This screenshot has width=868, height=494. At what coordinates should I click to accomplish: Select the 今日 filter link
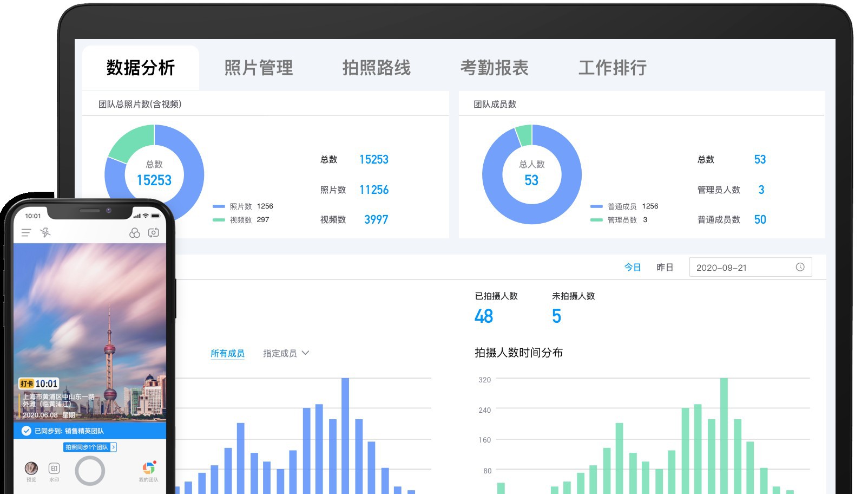pos(632,267)
